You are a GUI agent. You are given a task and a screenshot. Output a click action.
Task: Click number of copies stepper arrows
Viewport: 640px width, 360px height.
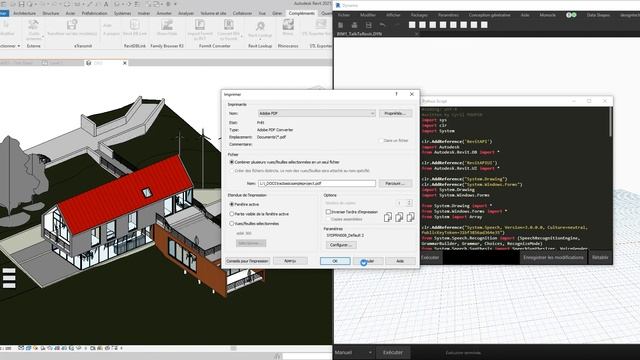point(409,203)
